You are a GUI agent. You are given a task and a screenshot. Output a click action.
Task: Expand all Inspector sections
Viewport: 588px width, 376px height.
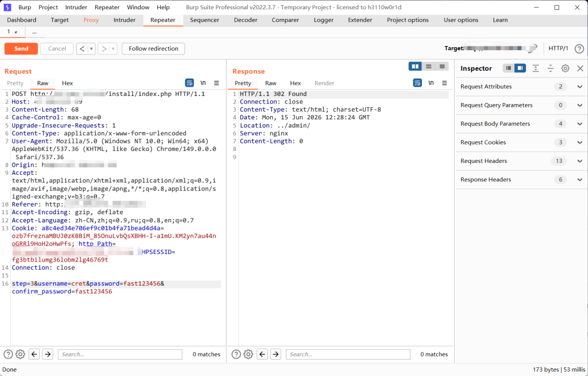tap(536, 68)
